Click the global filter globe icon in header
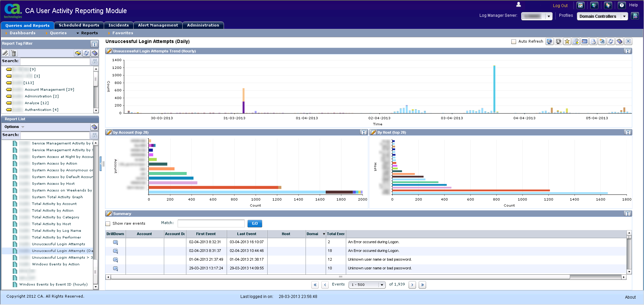 click(594, 5)
